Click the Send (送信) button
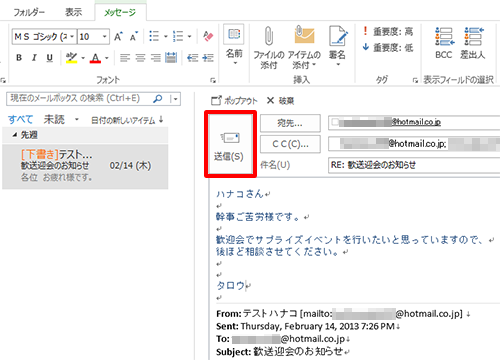 pos(230,144)
